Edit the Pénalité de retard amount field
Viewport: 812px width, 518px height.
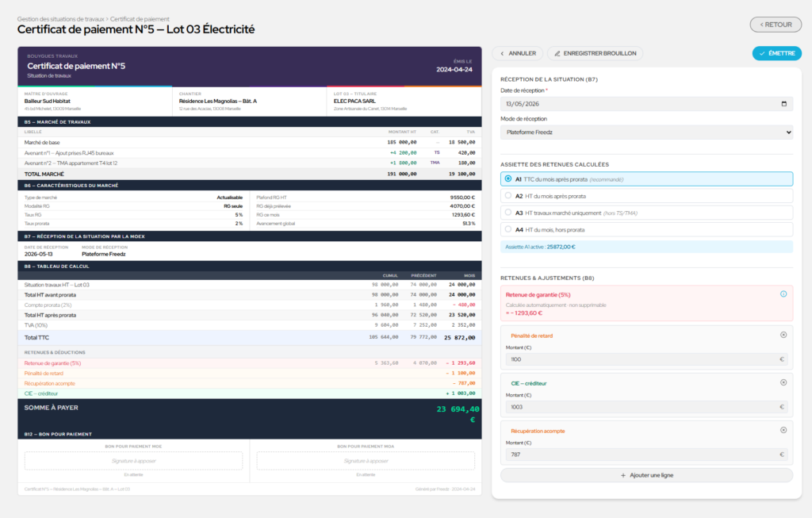pos(646,359)
